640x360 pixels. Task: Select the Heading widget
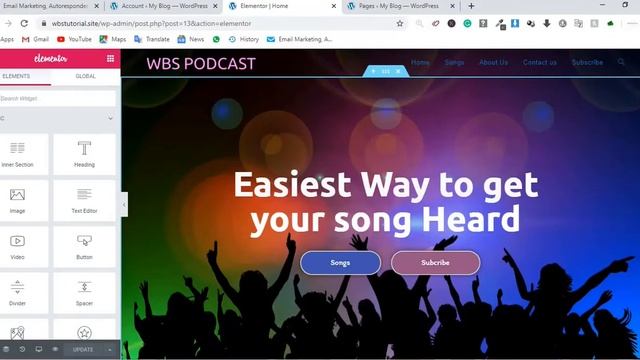84,155
